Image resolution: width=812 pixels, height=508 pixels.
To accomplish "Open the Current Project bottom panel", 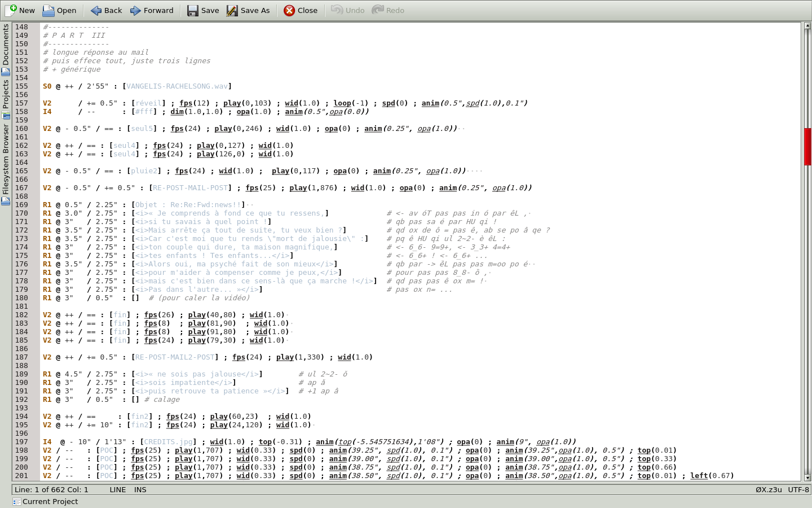I will click(x=45, y=501).
